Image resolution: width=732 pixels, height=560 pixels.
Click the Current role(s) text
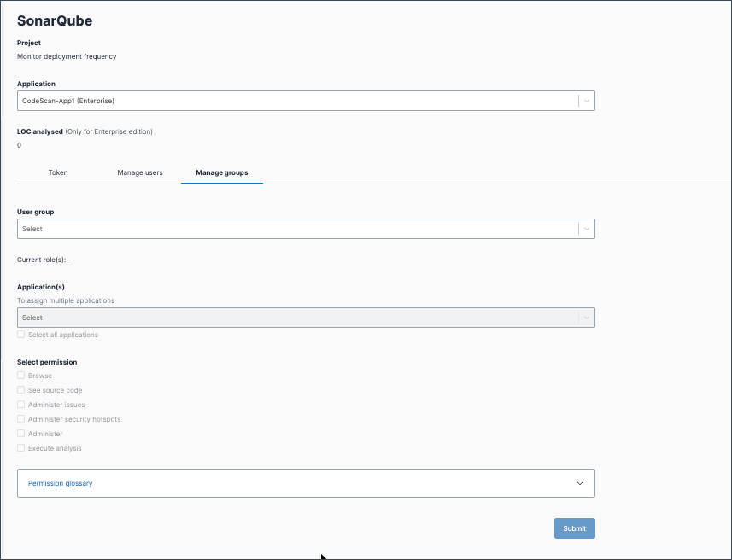click(x=44, y=260)
